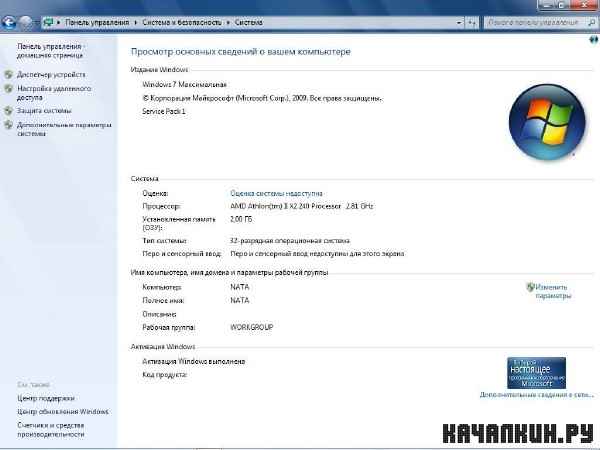600x450 pixels.
Task: Click the "2,00 ГБ" memory value
Action: (241, 219)
